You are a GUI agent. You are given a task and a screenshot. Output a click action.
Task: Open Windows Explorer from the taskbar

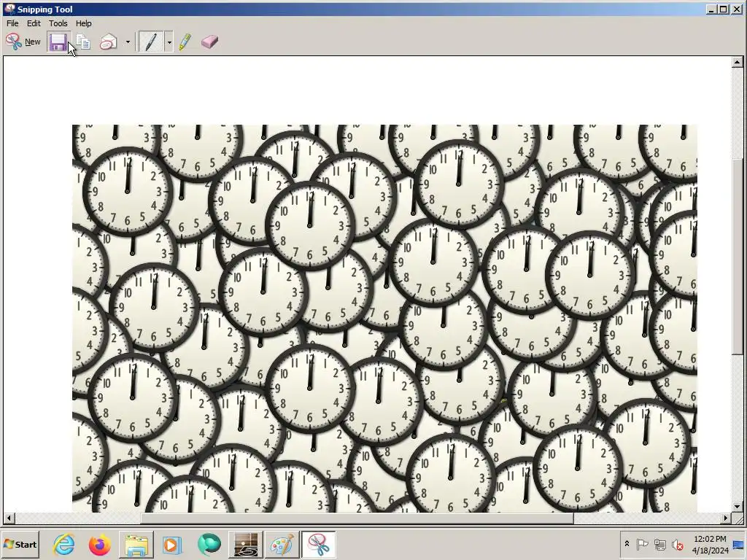point(136,545)
